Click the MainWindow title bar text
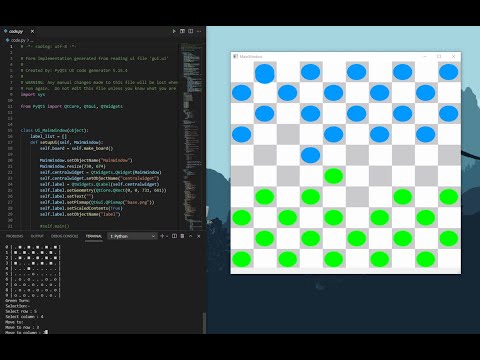 (x=251, y=57)
